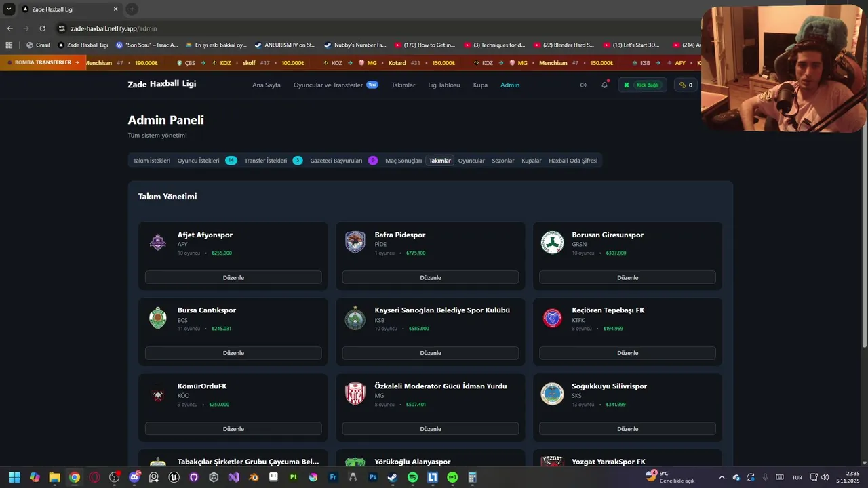Reload the page with browser refresh icon

[x=43, y=28]
